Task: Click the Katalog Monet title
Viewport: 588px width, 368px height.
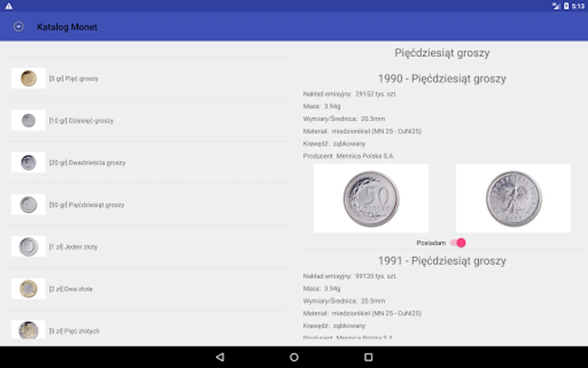Action: 67,27
